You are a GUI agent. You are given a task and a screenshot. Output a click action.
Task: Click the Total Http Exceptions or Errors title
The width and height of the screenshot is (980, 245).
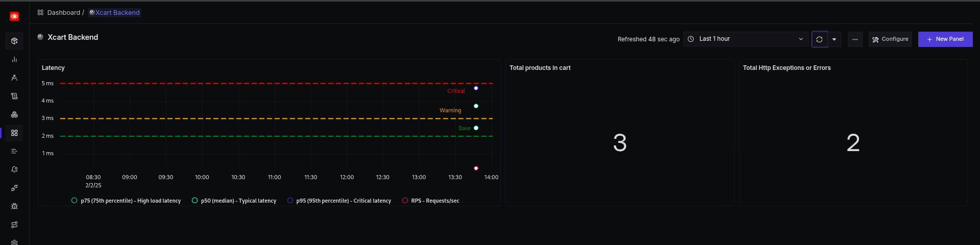pyautogui.click(x=787, y=68)
